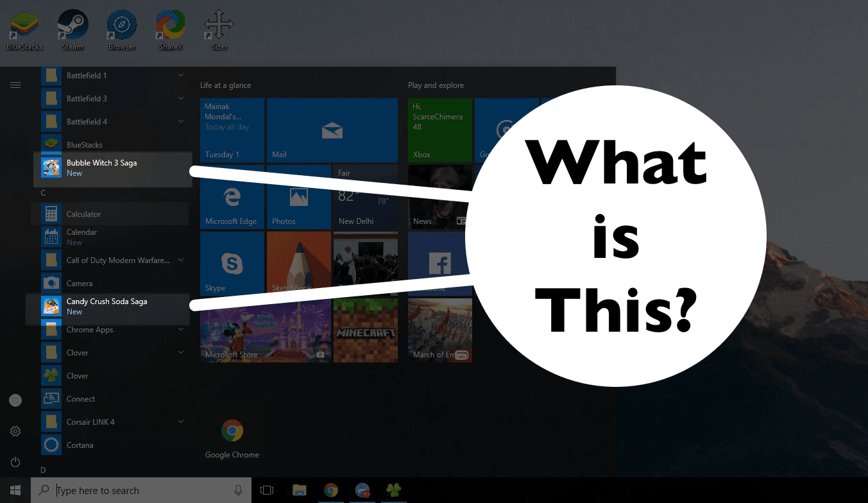Expand Chrome Apps folder

pos(181,330)
